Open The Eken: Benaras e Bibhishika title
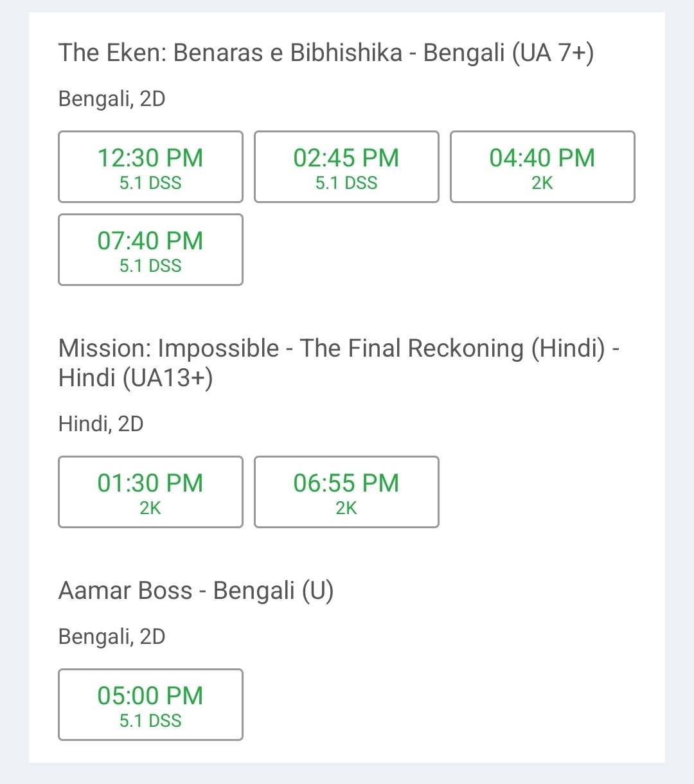Image resolution: width=694 pixels, height=784 pixels. pyautogui.click(x=326, y=53)
